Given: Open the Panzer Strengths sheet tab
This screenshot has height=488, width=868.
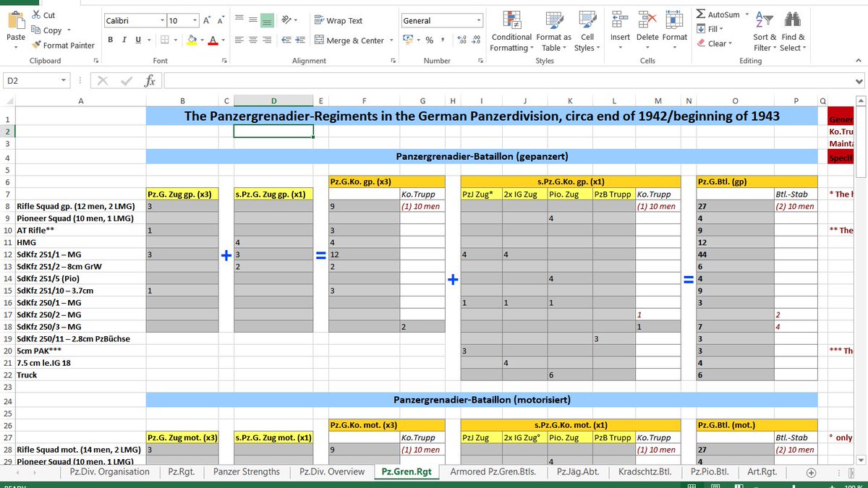Looking at the screenshot, I should [247, 472].
